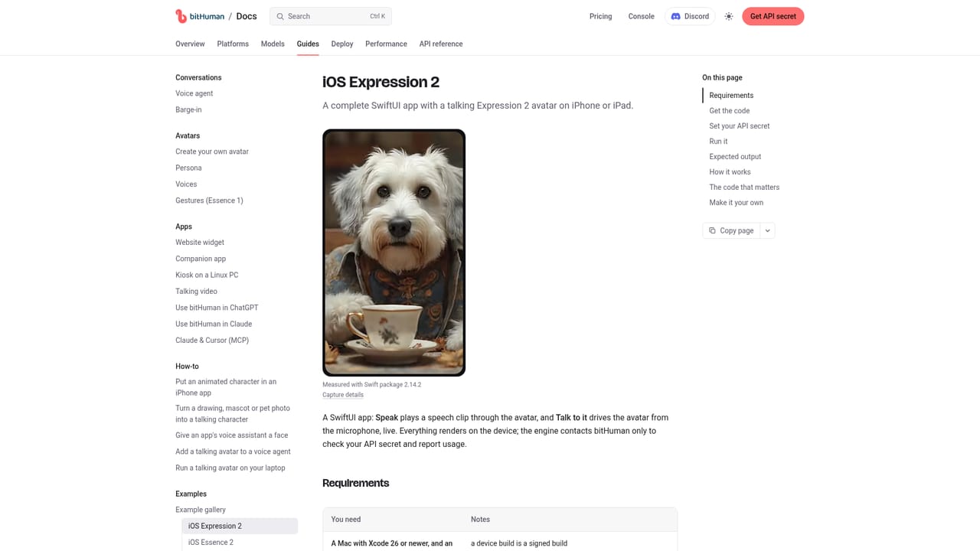
Task: Click the dog avatar preview image
Action: 394,253
